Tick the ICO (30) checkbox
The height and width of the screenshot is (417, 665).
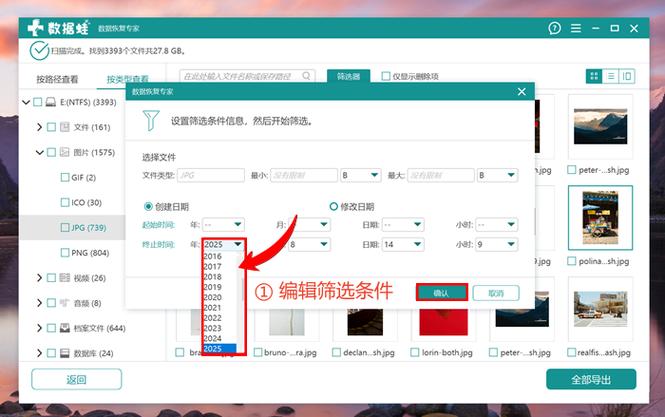(65, 202)
